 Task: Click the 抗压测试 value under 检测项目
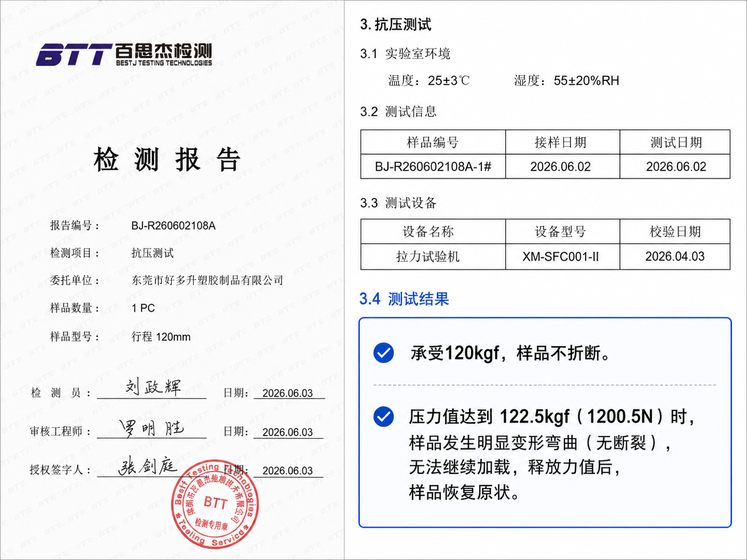point(152,253)
